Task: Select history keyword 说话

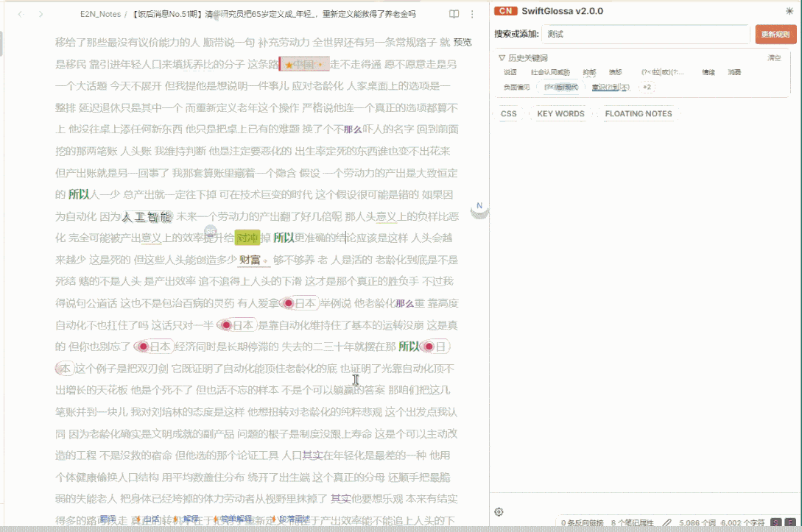Action: click(510, 72)
